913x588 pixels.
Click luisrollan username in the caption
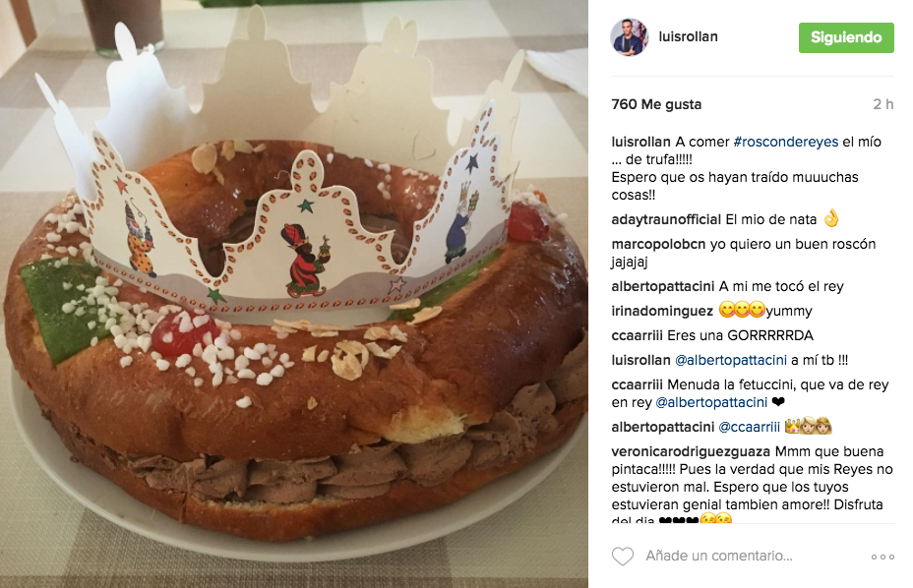pos(641,142)
